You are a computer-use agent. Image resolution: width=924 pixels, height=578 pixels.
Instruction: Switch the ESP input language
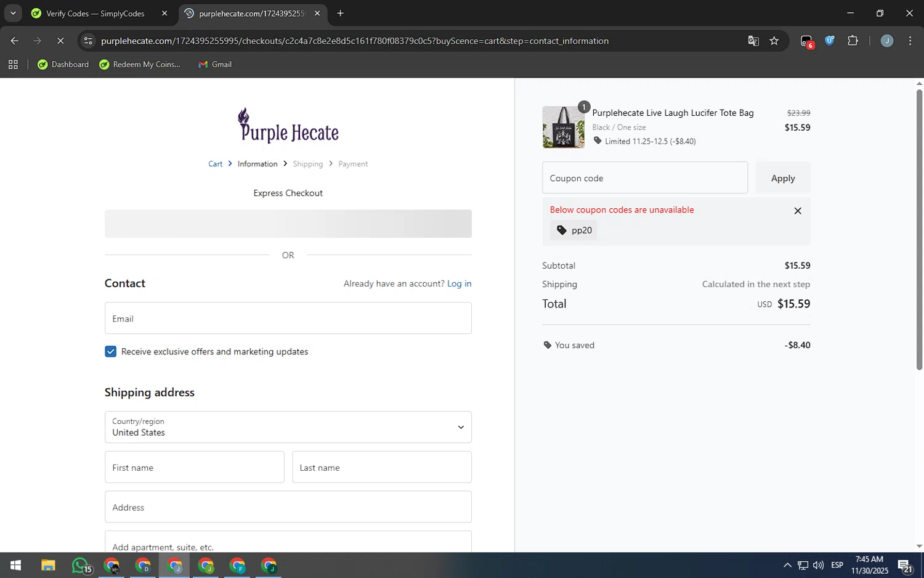click(x=837, y=565)
